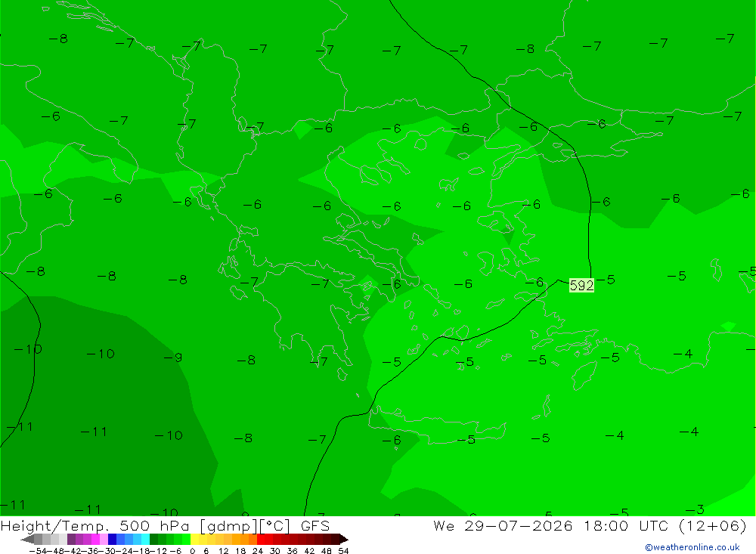
Task: Click the -9 temperature value on the map
Action: click(x=172, y=357)
